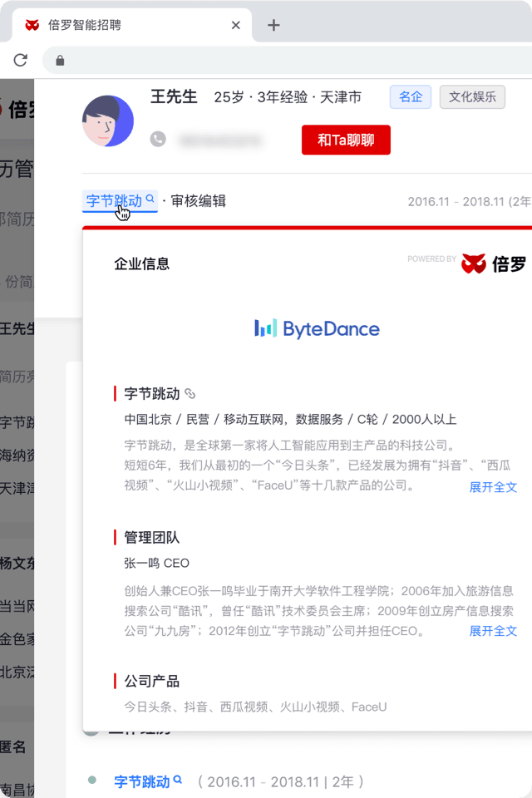Image resolution: width=532 pixels, height=798 pixels.
Task: Select the 倍罗智能招聘 browser tab
Action: click(132, 25)
